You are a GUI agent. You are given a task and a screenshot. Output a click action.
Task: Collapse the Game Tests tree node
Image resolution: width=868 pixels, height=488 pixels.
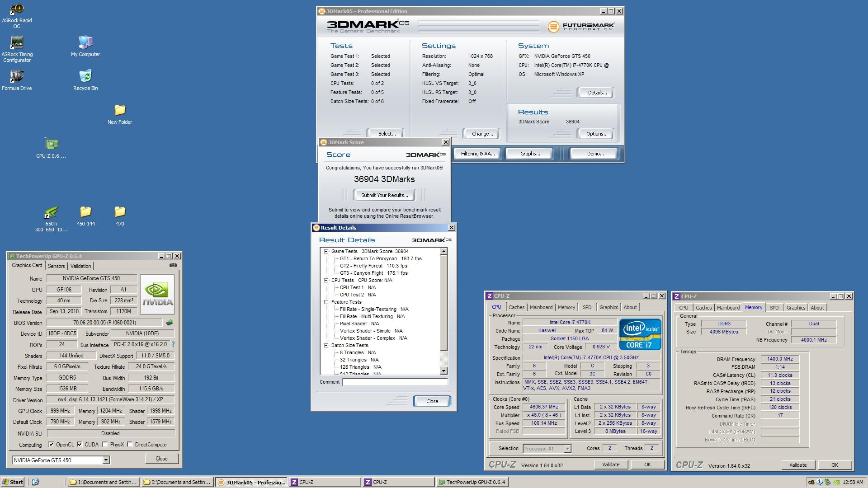(x=326, y=251)
